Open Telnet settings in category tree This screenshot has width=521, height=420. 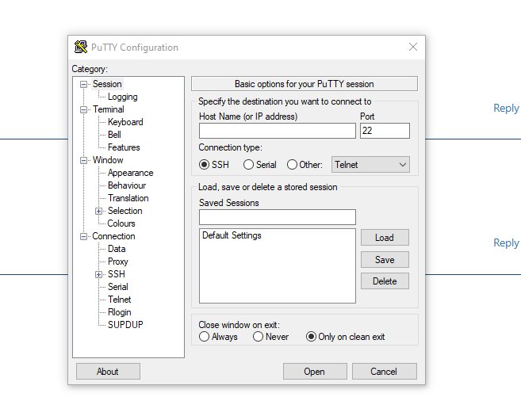(120, 300)
